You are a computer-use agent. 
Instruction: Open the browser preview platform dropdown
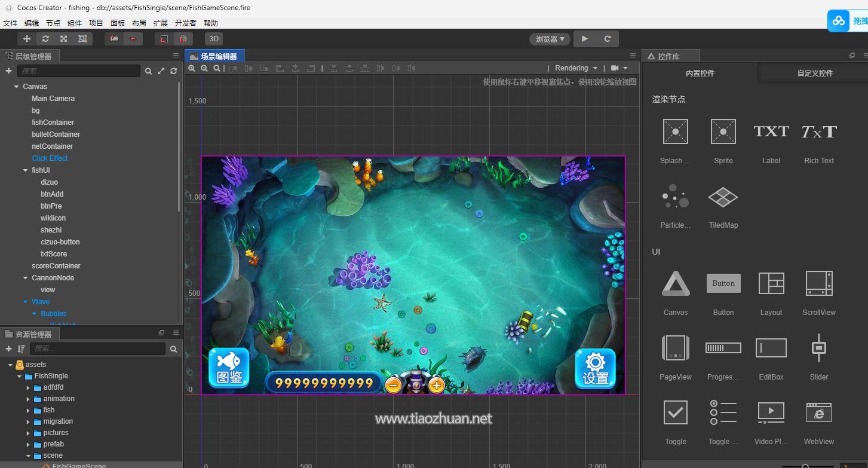point(550,39)
